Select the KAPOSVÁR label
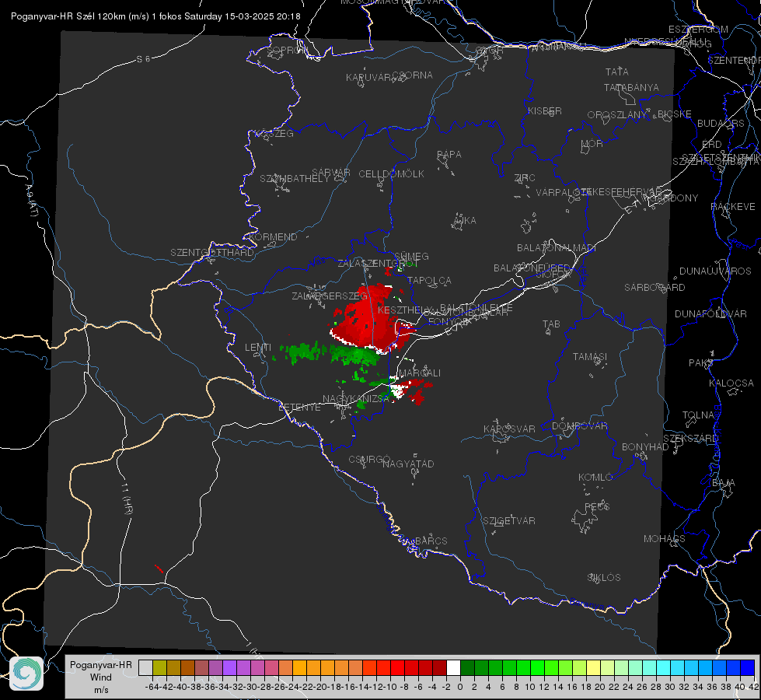The image size is (761, 700). point(509,429)
